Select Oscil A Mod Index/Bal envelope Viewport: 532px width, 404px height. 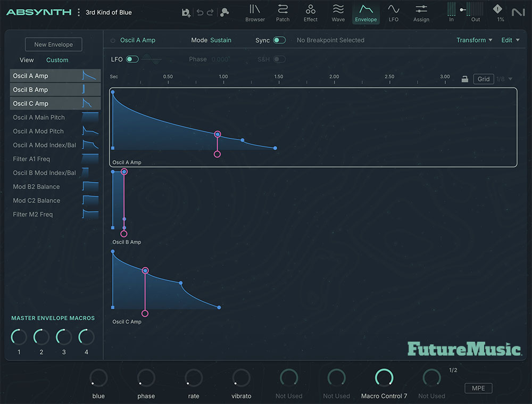55,145
